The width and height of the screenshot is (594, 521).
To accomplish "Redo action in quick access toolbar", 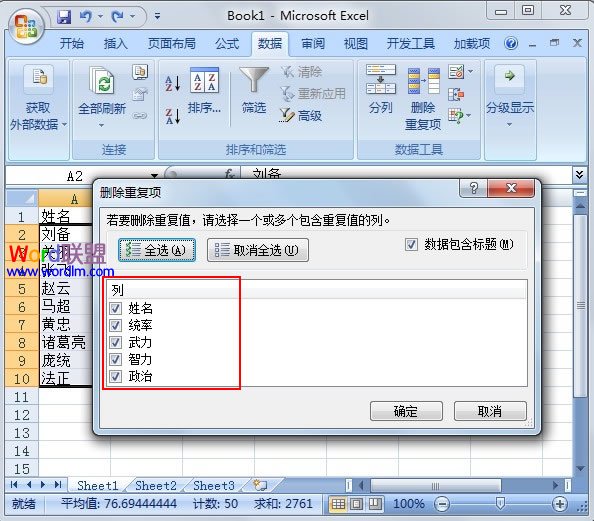I will tap(117, 16).
